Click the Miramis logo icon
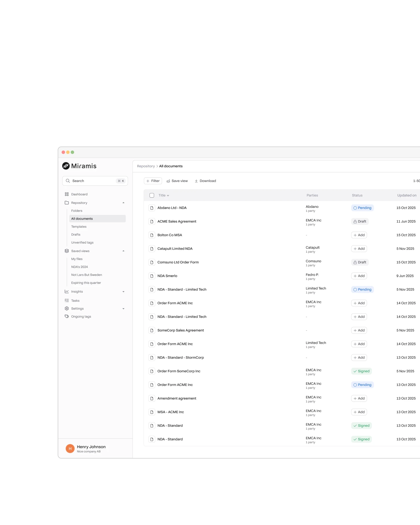The width and height of the screenshot is (420, 525). tap(66, 166)
